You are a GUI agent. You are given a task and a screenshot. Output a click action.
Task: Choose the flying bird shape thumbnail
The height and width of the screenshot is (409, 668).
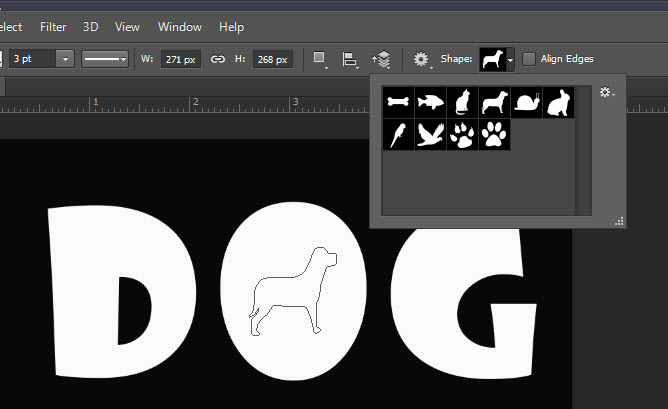[x=430, y=135]
